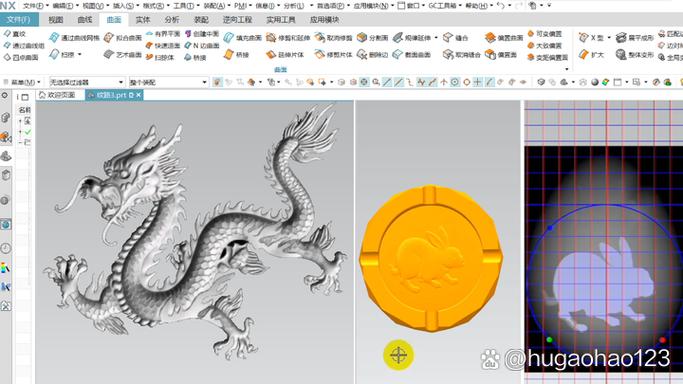683x384 pixels.
Task: Select the 拟合曲面 fit surface tool
Action: click(x=123, y=38)
